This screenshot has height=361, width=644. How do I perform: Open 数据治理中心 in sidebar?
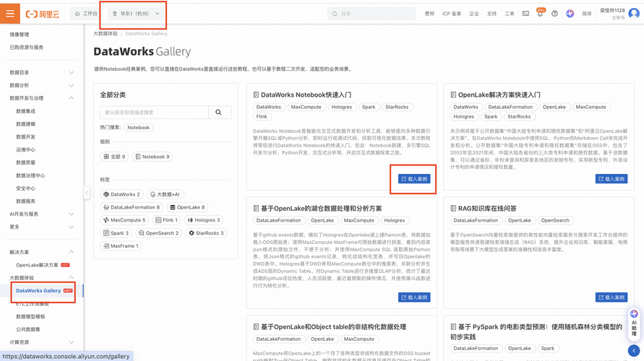point(30,175)
